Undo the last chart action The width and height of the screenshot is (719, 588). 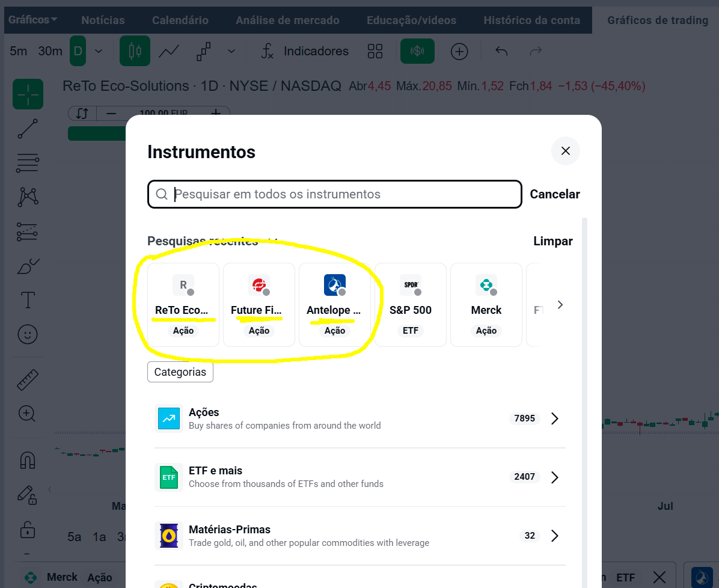click(501, 51)
